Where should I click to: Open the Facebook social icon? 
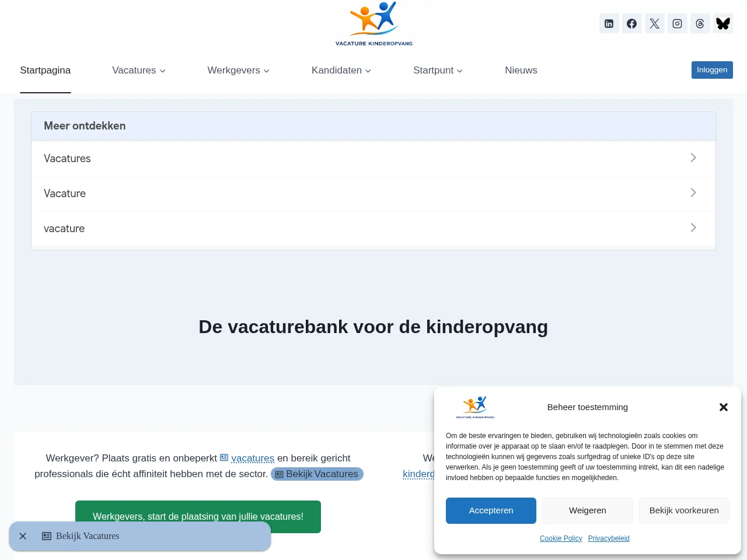(x=631, y=23)
